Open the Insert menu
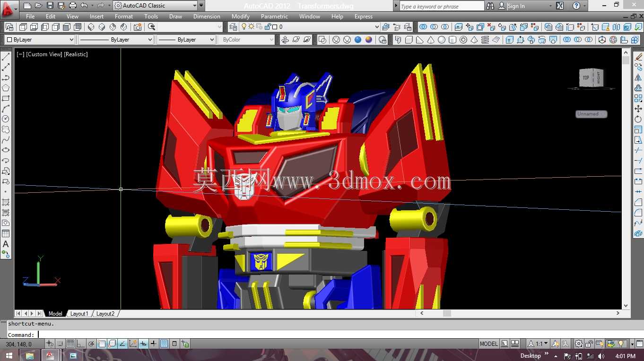This screenshot has width=644, height=361. pyautogui.click(x=96, y=17)
